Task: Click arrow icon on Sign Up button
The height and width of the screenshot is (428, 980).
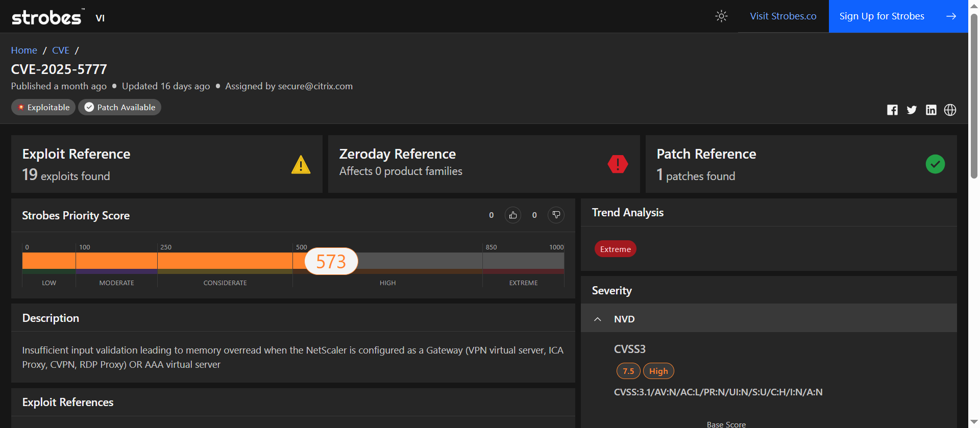Action: (x=951, y=16)
